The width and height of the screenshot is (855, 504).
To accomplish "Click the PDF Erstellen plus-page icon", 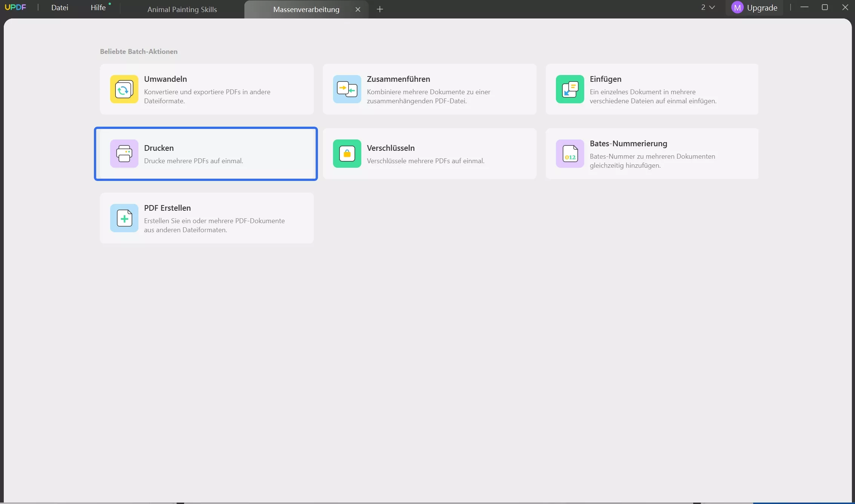I will coord(124,218).
